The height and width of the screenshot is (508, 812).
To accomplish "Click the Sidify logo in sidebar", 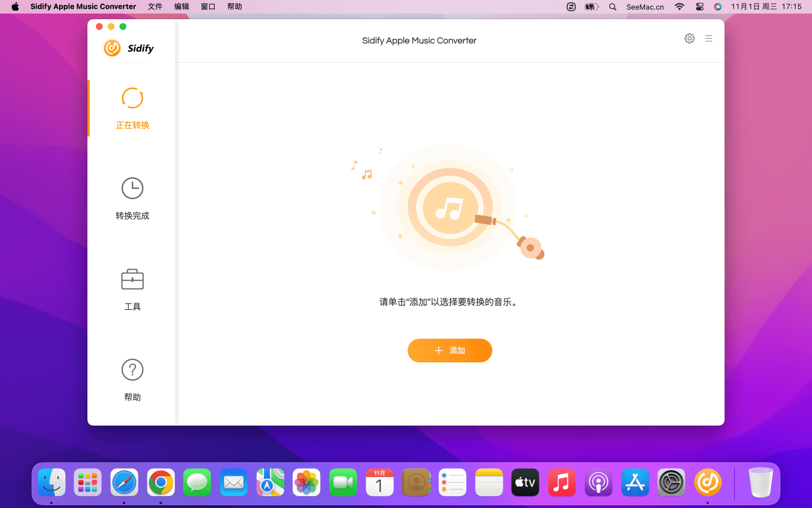I will [129, 49].
